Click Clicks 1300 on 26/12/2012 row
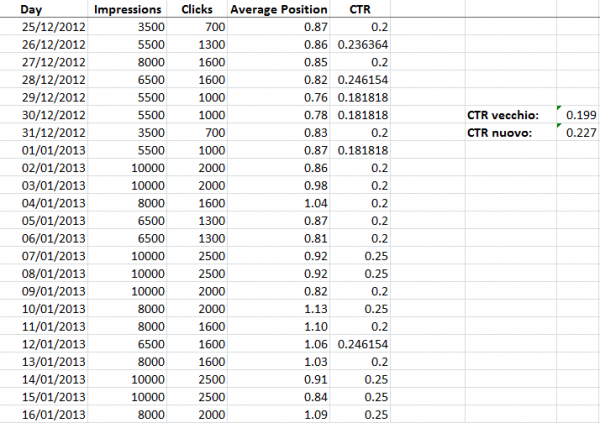 [x=197, y=44]
